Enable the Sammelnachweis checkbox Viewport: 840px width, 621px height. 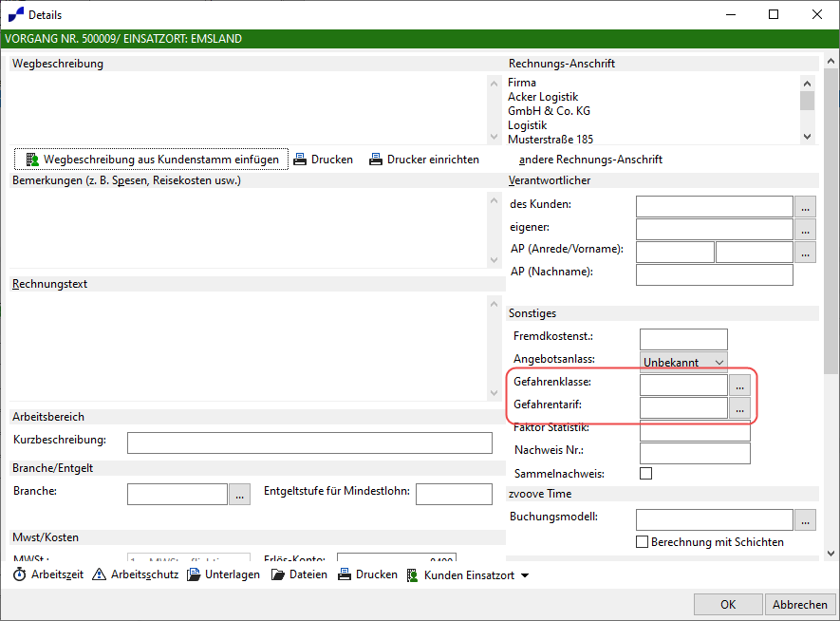(646, 473)
